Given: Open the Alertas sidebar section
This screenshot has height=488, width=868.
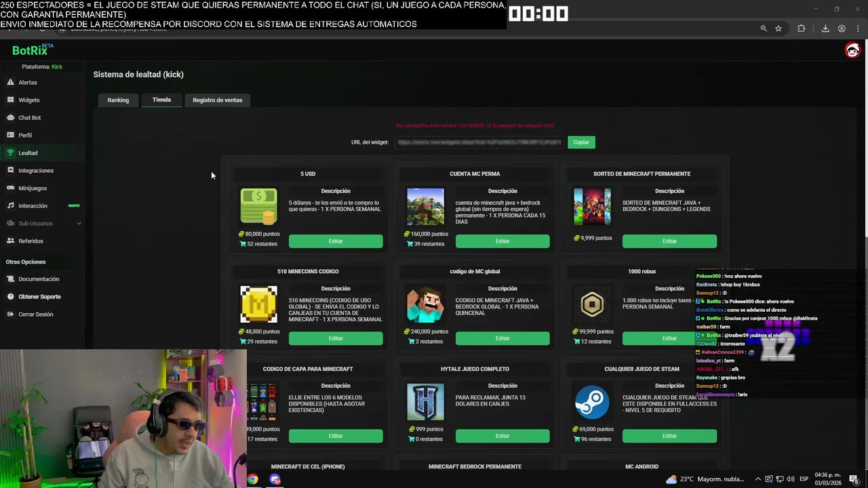Looking at the screenshot, I should pyautogui.click(x=27, y=82).
